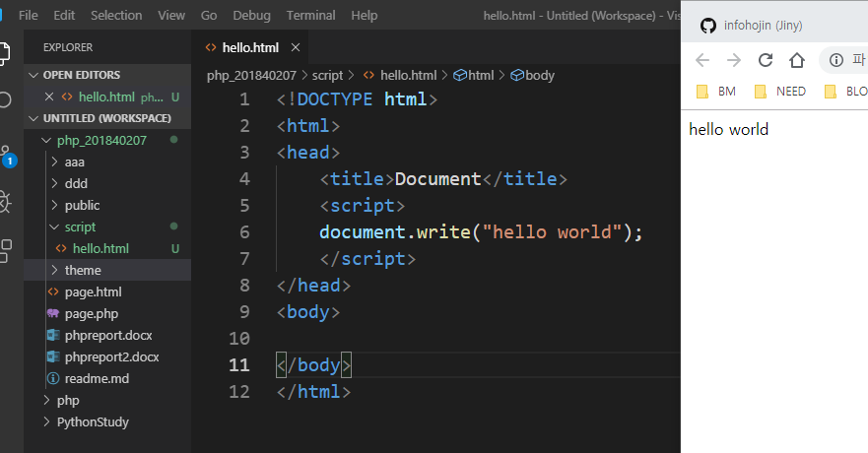Open the Search activity bar icon
This screenshot has width=868, height=453.
click(4, 100)
